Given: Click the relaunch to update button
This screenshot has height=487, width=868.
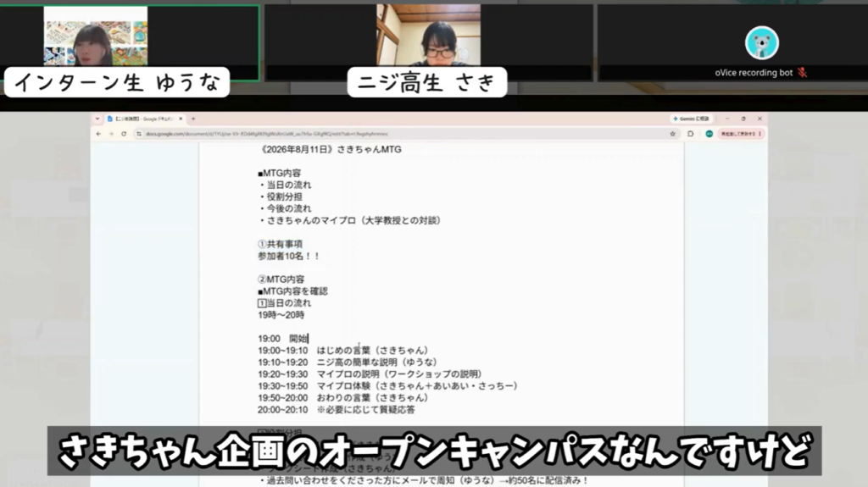Looking at the screenshot, I should [741, 134].
